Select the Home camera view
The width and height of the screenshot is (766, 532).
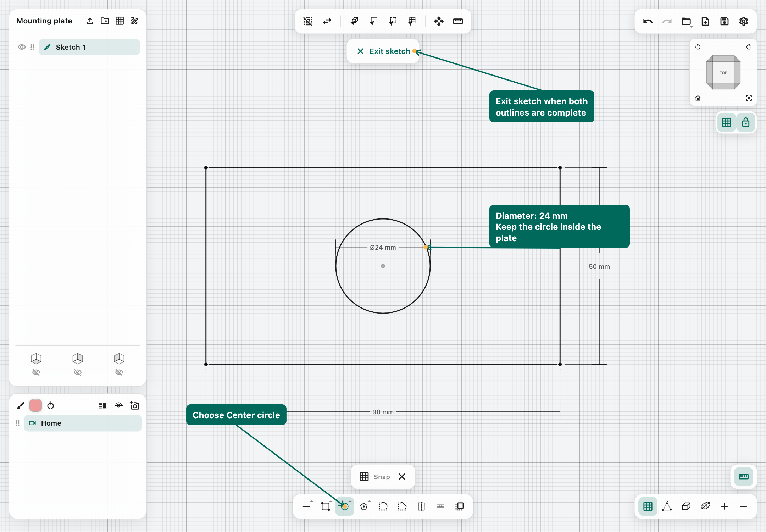(83, 423)
